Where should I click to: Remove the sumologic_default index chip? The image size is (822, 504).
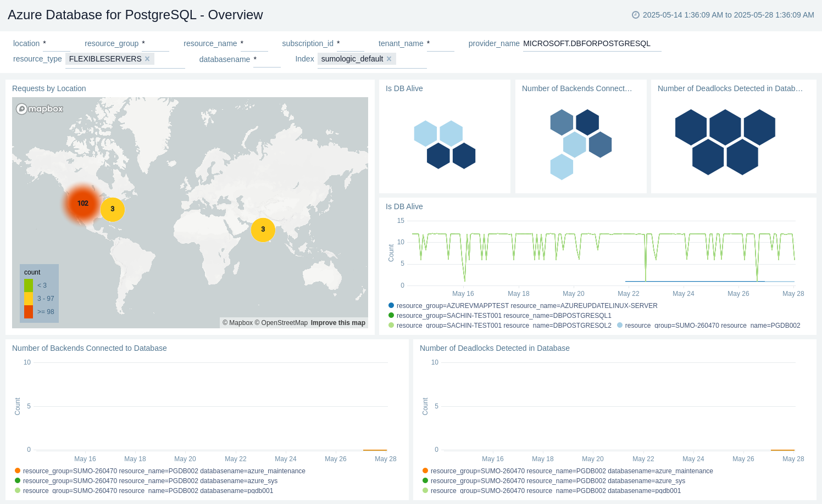point(389,59)
